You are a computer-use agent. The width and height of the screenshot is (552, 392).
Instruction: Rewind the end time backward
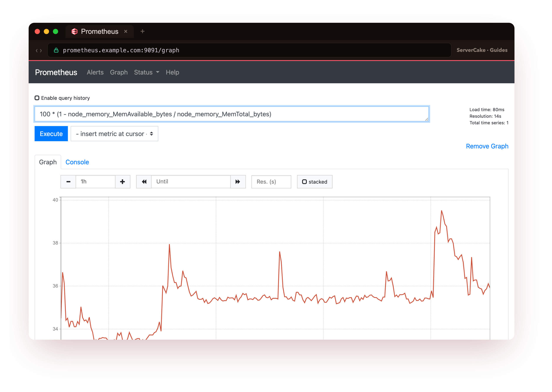click(x=144, y=182)
